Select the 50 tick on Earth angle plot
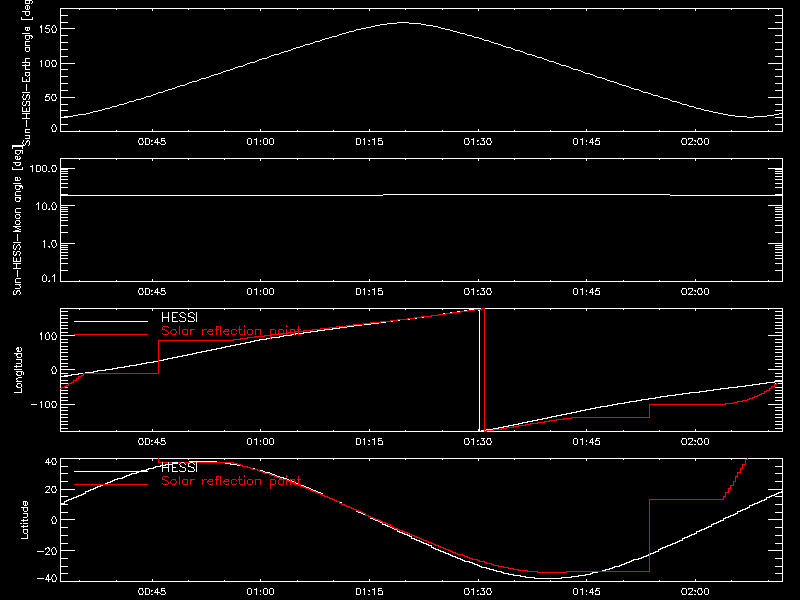800x600 pixels. point(51,97)
